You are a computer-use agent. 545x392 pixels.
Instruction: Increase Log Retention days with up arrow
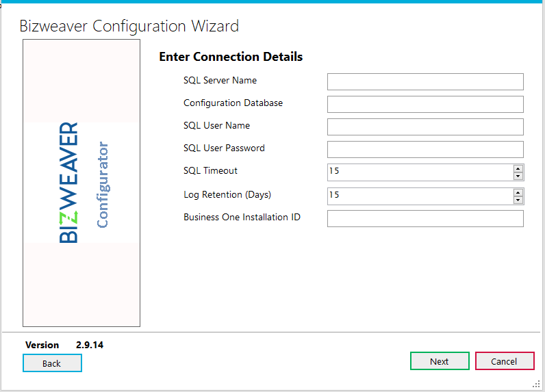(x=518, y=193)
